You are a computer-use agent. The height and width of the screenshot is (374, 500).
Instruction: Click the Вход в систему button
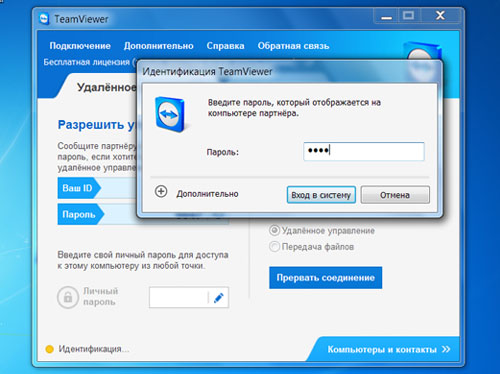point(321,195)
